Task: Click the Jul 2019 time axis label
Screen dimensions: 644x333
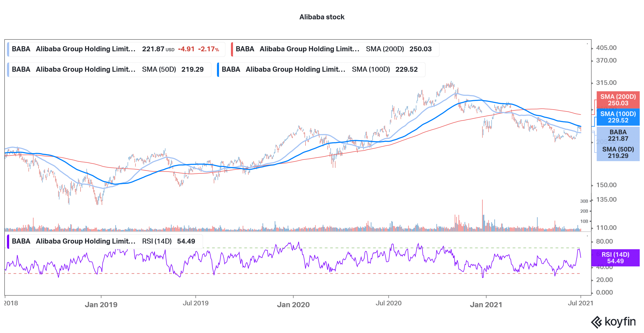Action: click(196, 303)
